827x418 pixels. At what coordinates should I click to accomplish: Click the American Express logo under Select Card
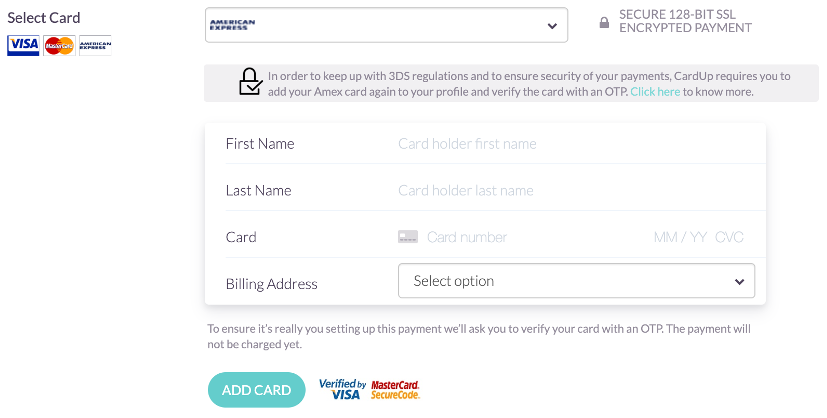(95, 45)
